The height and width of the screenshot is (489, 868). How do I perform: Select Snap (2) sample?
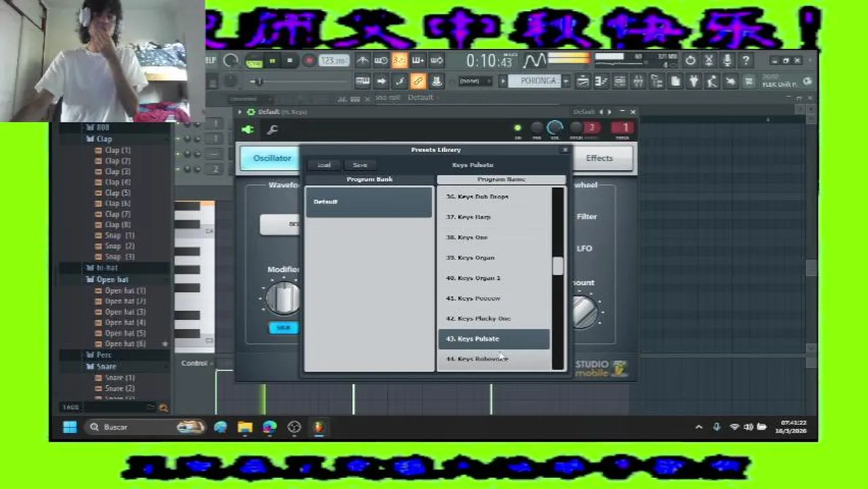pyautogui.click(x=115, y=247)
